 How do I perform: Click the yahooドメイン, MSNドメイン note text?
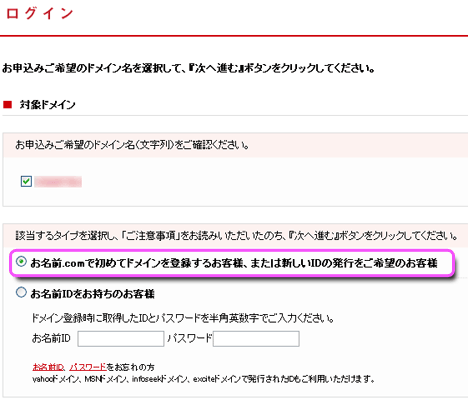(x=203, y=379)
